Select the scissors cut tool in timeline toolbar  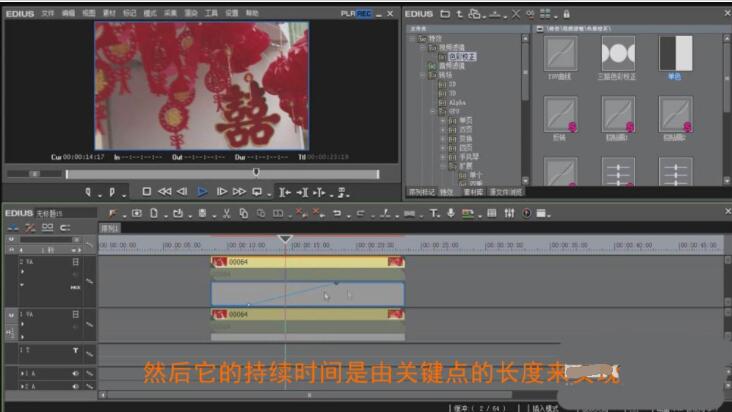click(x=227, y=213)
